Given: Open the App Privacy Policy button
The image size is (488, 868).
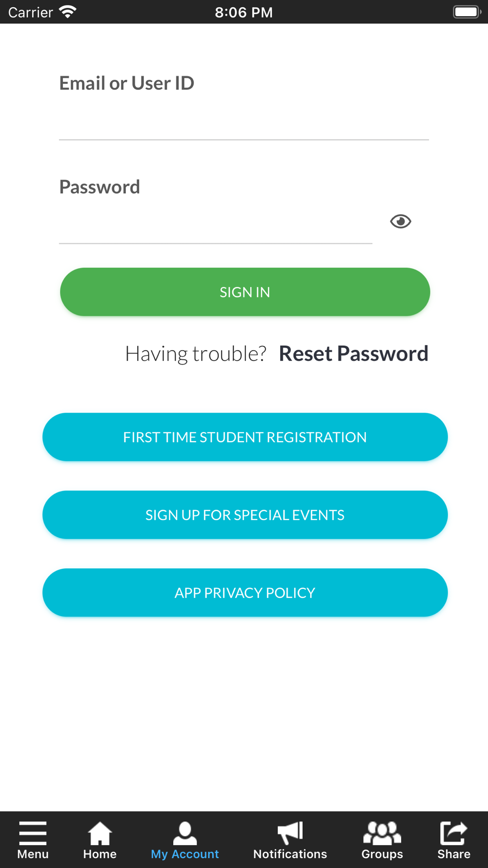Looking at the screenshot, I should 245,593.
